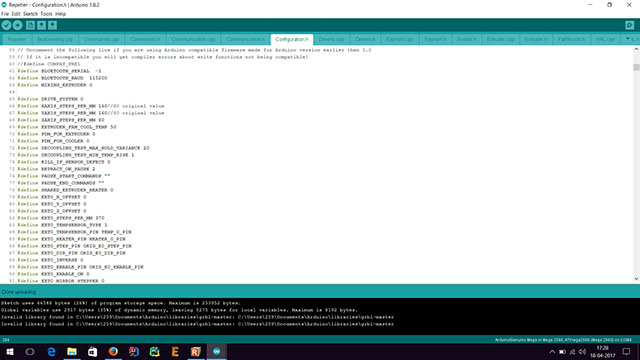Switch to the Repetier tab
The width and height of the screenshot is (640, 360).
[x=17, y=40]
